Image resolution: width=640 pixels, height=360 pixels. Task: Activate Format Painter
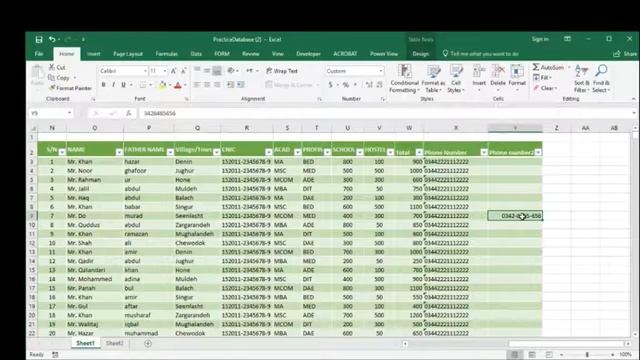point(70,88)
